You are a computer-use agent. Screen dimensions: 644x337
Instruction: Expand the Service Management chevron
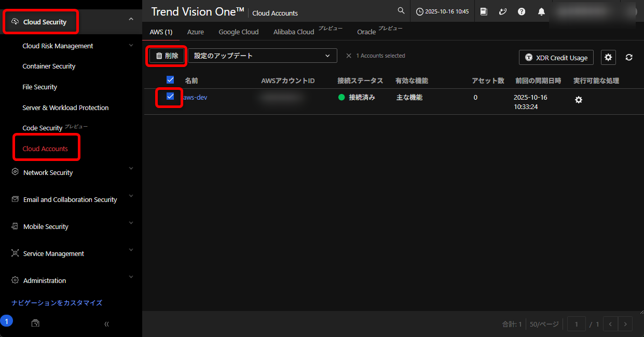click(131, 250)
